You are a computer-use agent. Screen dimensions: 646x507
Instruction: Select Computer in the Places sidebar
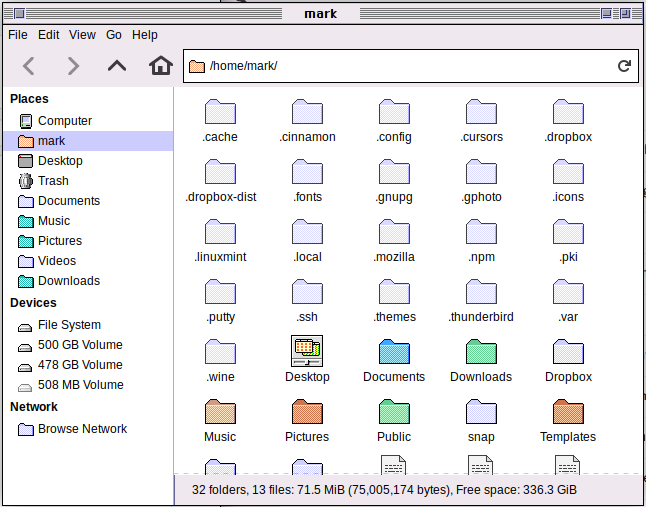point(88,121)
